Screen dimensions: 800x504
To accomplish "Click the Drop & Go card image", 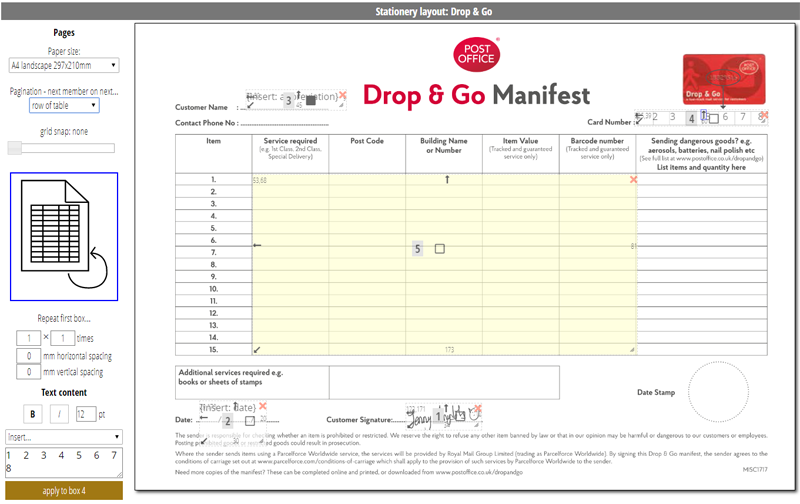I will 724,80.
